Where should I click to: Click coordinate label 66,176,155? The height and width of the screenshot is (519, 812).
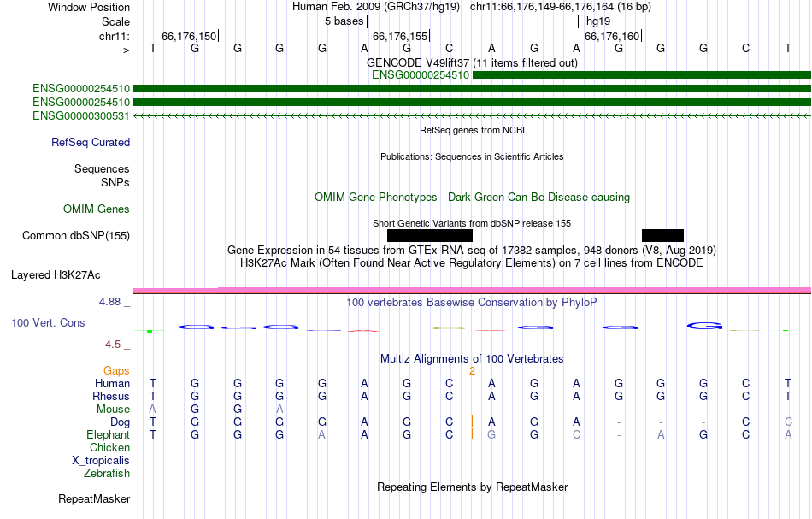coord(400,36)
